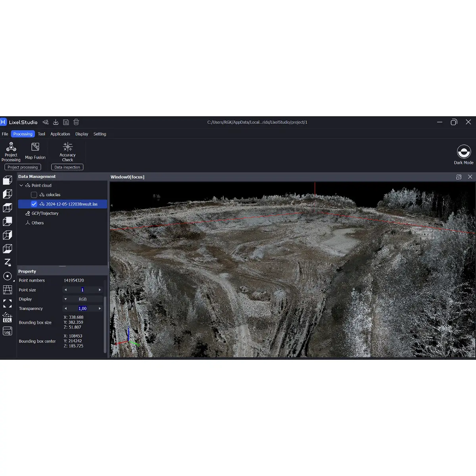Open the Tool menu
The height and width of the screenshot is (476, 476).
[x=41, y=134]
